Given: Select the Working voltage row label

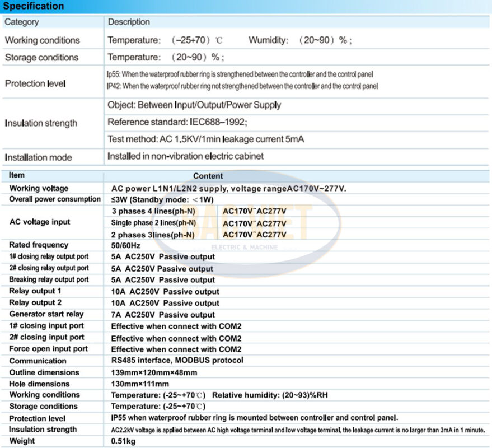Looking at the screenshot, I should coord(39,188).
